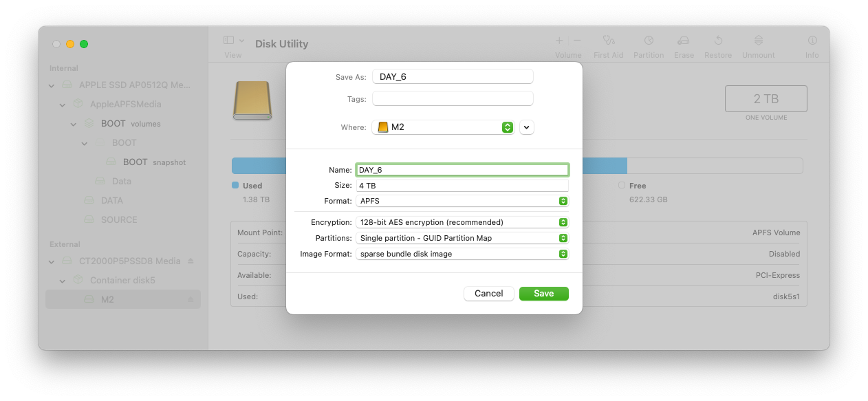The width and height of the screenshot is (868, 401).
Task: Select the M2 volume in sidebar
Action: click(x=123, y=300)
